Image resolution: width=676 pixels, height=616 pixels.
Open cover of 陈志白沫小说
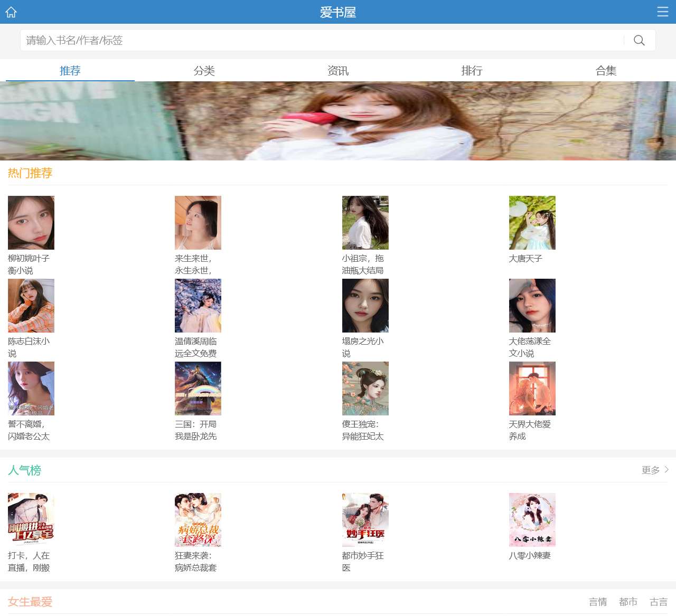pos(31,306)
